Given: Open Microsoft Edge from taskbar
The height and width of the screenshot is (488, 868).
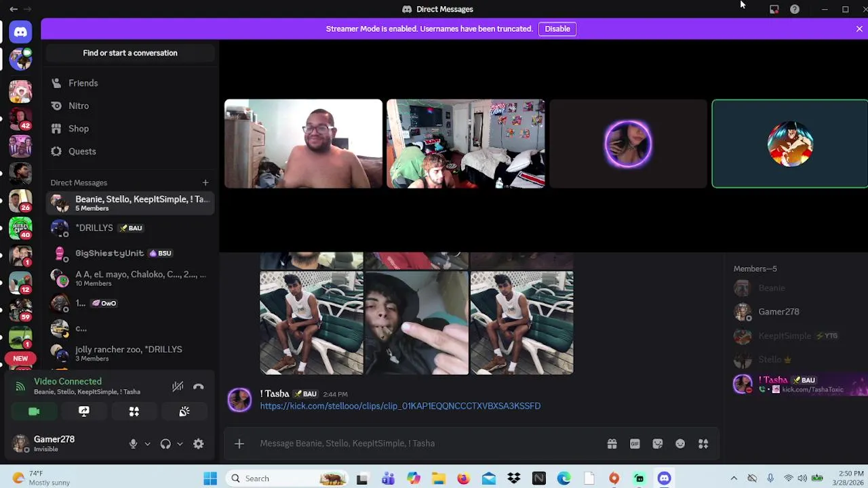Looking at the screenshot, I should pyautogui.click(x=564, y=479).
